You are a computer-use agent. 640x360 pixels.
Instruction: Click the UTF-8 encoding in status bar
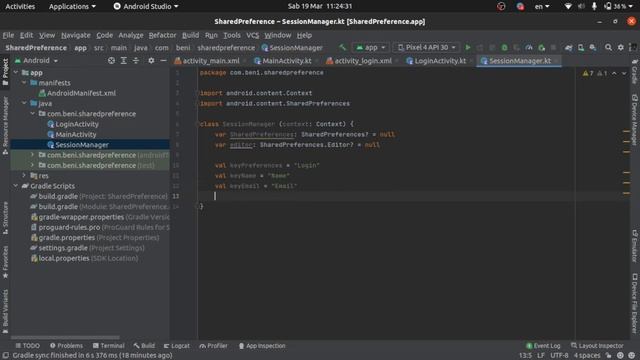pyautogui.click(x=559, y=356)
